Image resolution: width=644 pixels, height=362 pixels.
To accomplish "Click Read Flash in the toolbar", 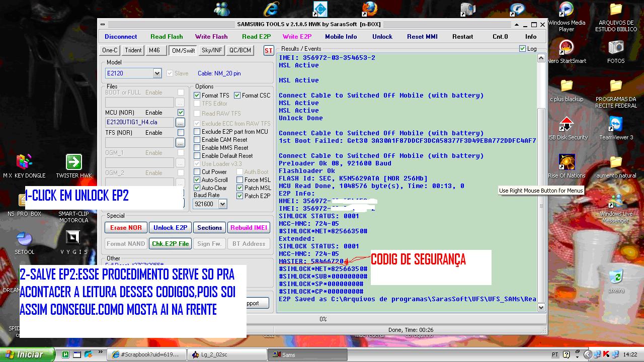I will coord(167,37).
